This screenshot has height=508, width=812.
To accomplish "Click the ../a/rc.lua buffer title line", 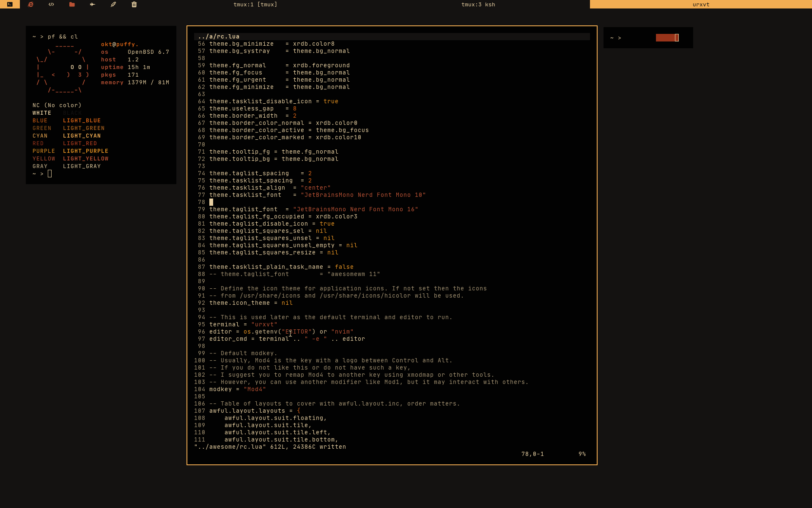I will 219,36.
